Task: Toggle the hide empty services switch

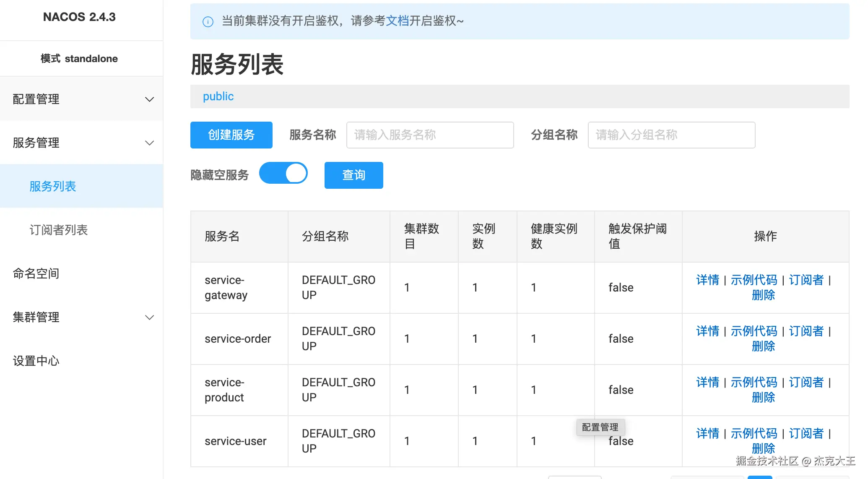Action: tap(283, 173)
